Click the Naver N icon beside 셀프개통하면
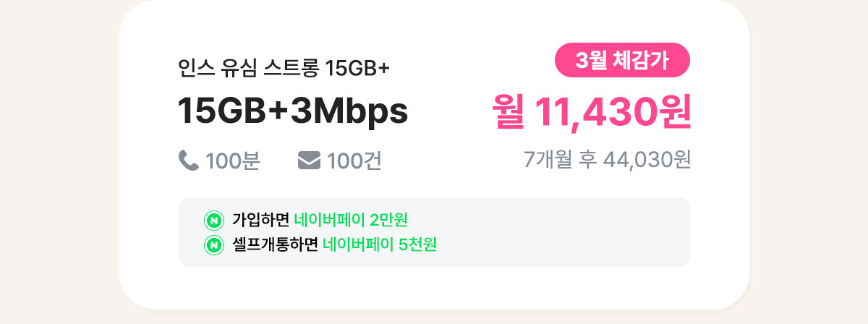 point(213,246)
